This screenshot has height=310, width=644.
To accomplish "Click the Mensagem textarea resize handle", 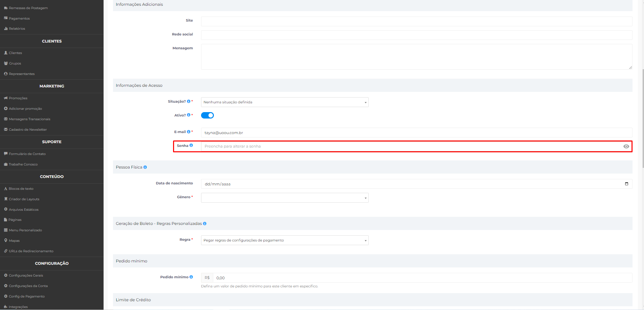I will (x=630, y=67).
